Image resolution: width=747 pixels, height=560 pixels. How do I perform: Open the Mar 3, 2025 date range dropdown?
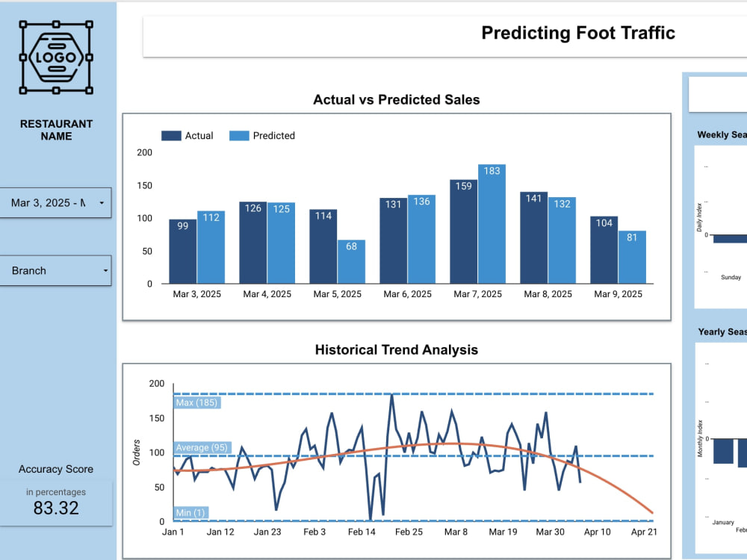pyautogui.click(x=56, y=202)
